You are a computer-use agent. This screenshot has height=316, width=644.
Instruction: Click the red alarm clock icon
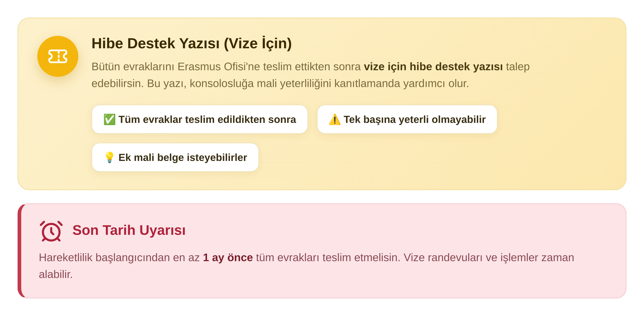click(x=51, y=231)
